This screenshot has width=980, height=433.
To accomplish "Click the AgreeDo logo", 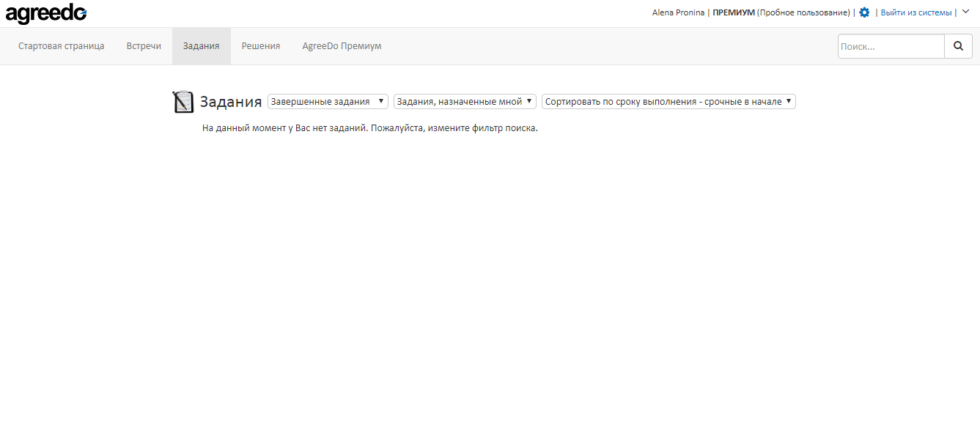I will point(45,12).
